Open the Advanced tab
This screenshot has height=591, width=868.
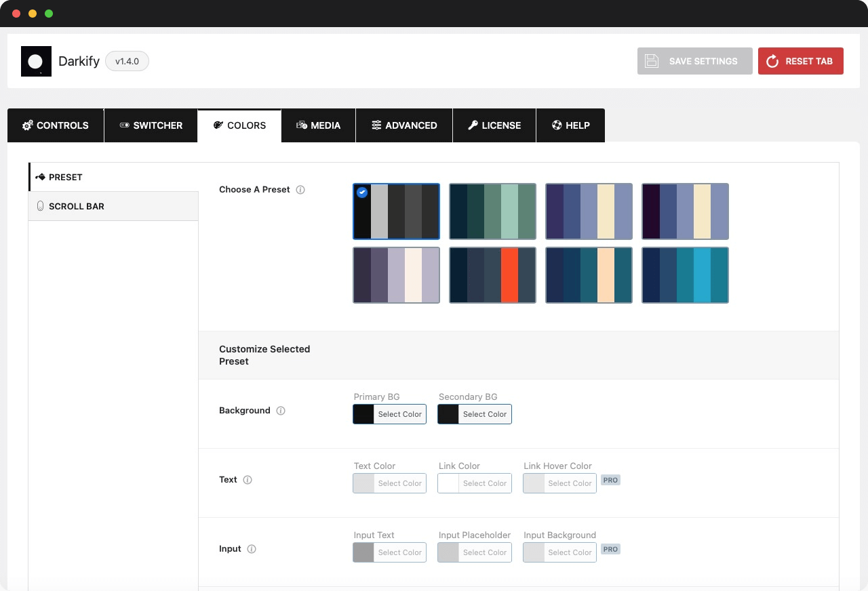pyautogui.click(x=403, y=125)
